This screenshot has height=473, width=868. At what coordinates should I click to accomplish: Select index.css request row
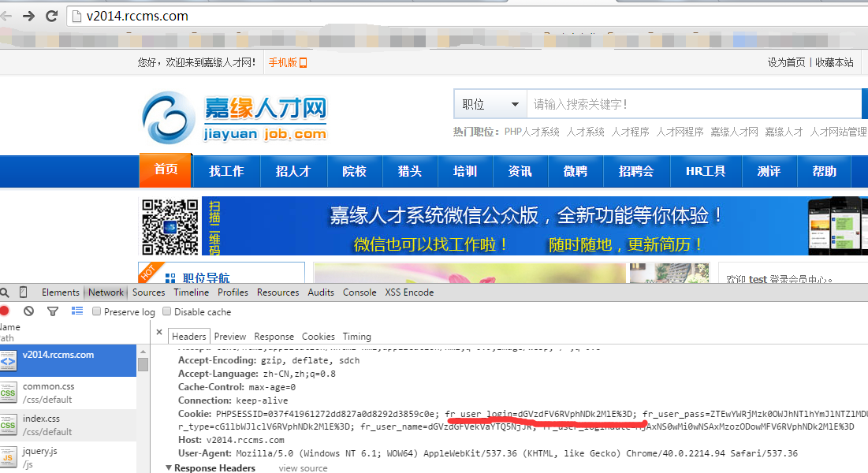pyautogui.click(x=68, y=425)
